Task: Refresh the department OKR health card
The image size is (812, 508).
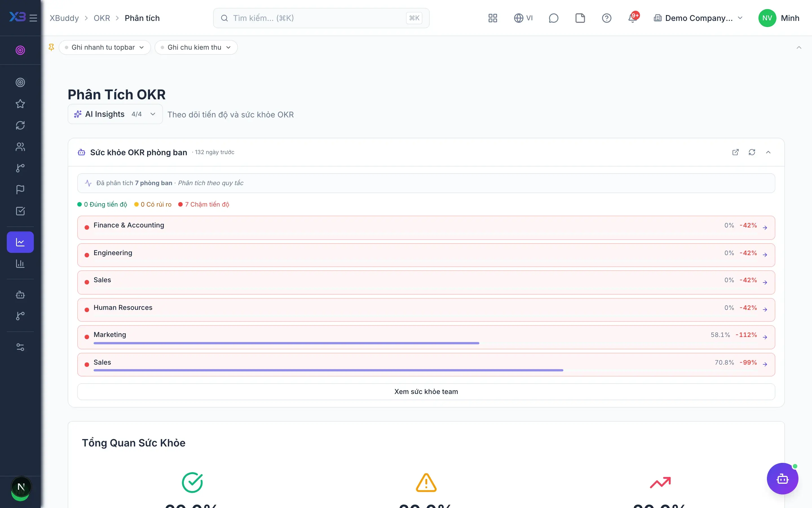Action: 752,152
